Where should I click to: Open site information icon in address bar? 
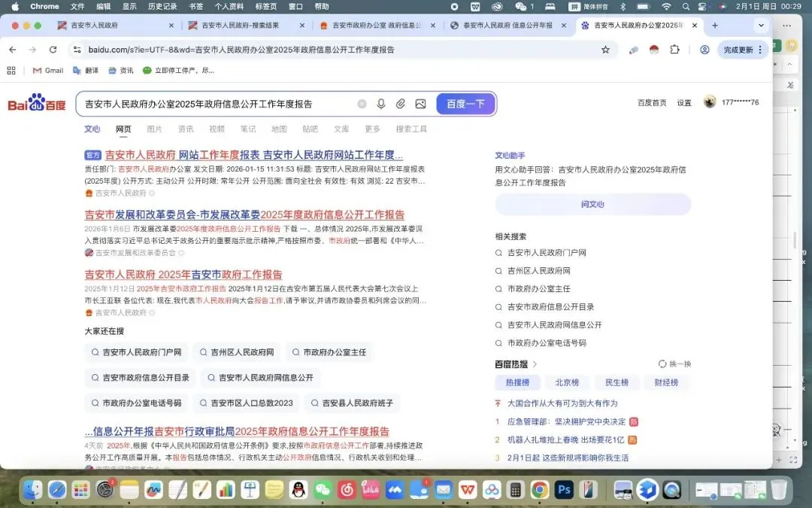pos(77,50)
